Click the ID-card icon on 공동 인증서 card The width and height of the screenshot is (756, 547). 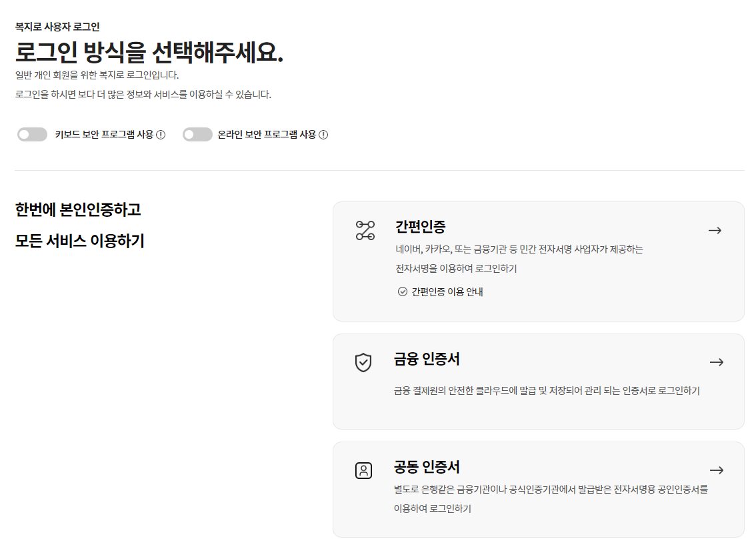point(363,470)
